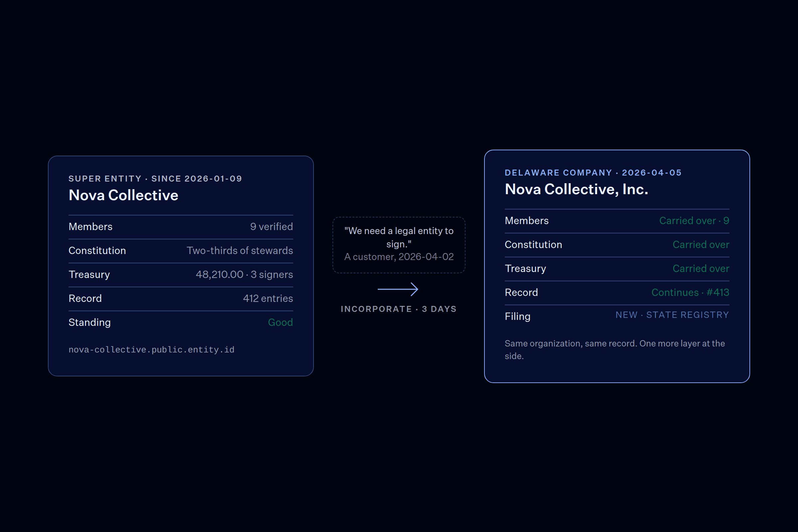This screenshot has width=798, height=532.
Task: Click 'Record' label in the Nova Collective card
Action: pos(85,298)
